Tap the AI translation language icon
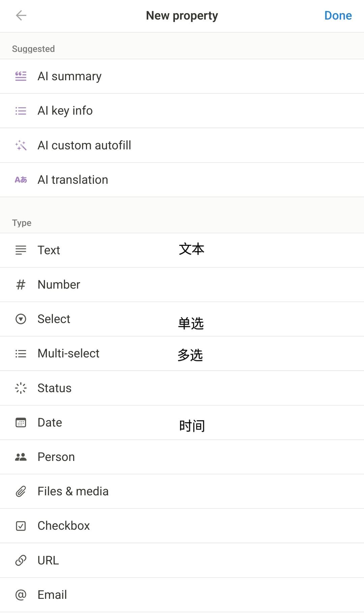 (21, 180)
